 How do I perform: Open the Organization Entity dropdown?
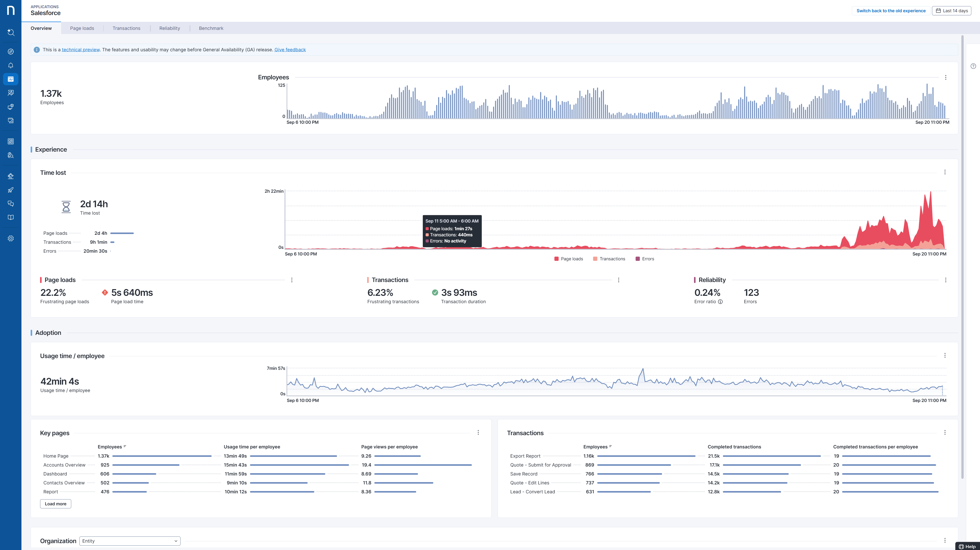(130, 541)
